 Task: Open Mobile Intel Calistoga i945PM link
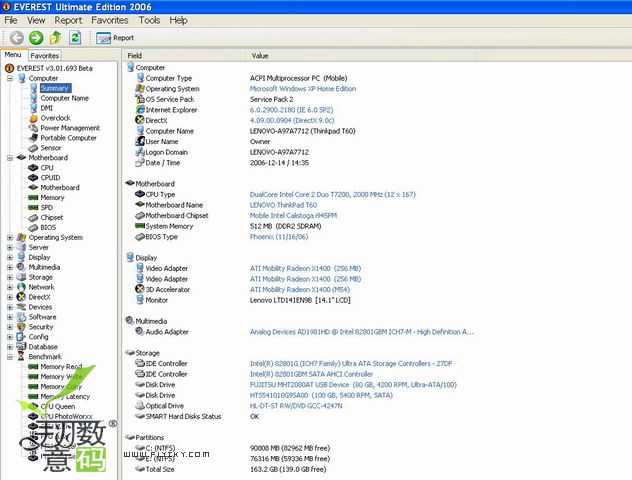293,216
